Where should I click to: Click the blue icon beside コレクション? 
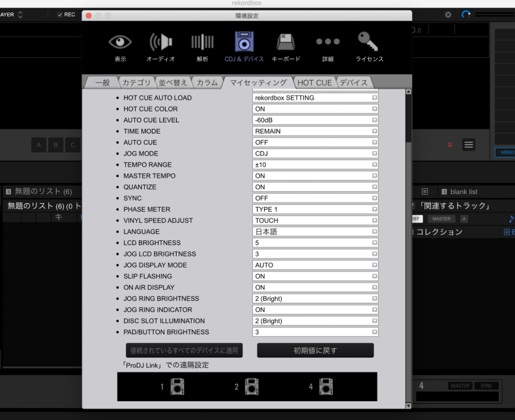507,232
